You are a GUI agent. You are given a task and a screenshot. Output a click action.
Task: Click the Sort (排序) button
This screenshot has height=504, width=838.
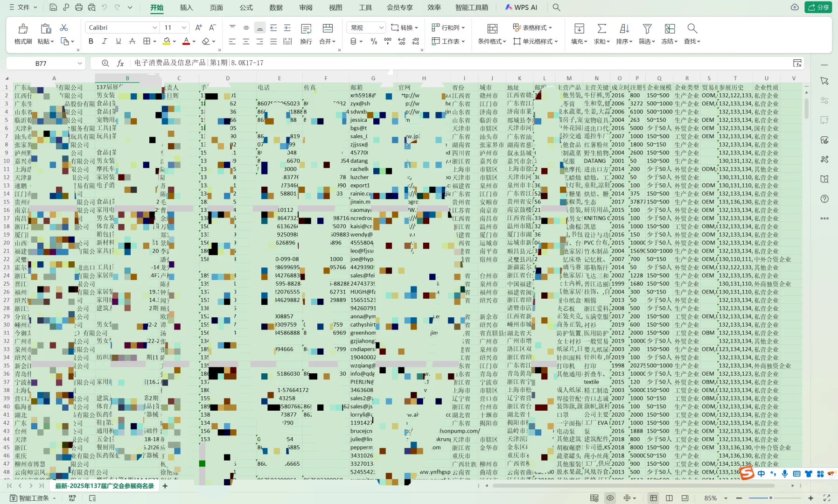624,34
